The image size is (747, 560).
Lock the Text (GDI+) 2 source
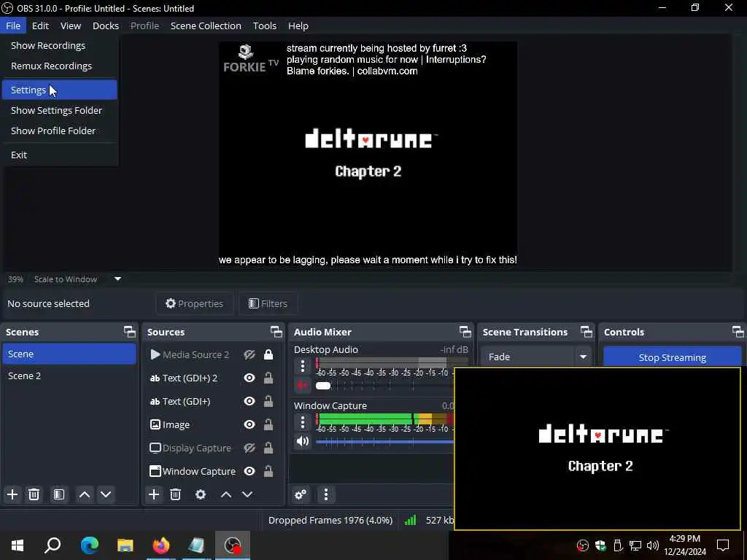point(268,378)
